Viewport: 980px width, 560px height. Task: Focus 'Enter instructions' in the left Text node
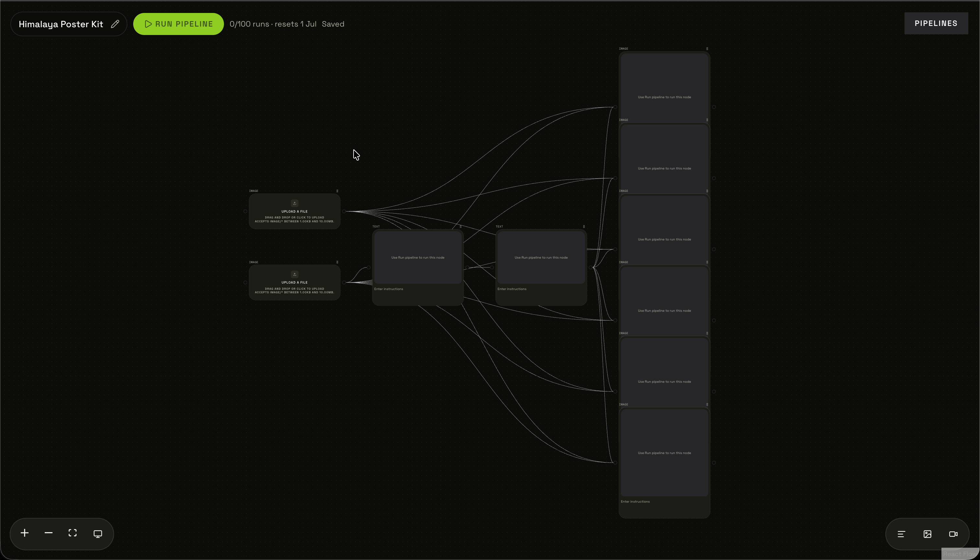[418, 295]
